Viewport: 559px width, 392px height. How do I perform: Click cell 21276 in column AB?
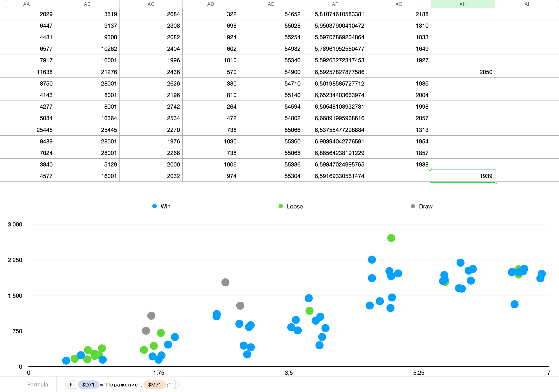click(87, 72)
